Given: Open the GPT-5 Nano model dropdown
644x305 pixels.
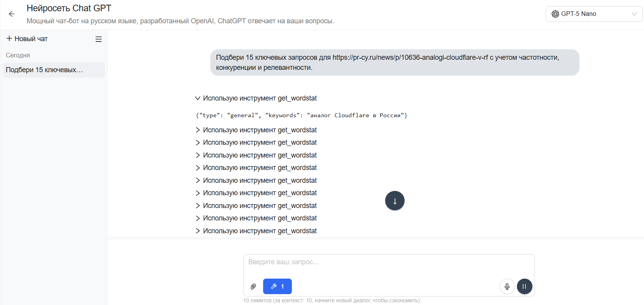Looking at the screenshot, I should pos(594,14).
